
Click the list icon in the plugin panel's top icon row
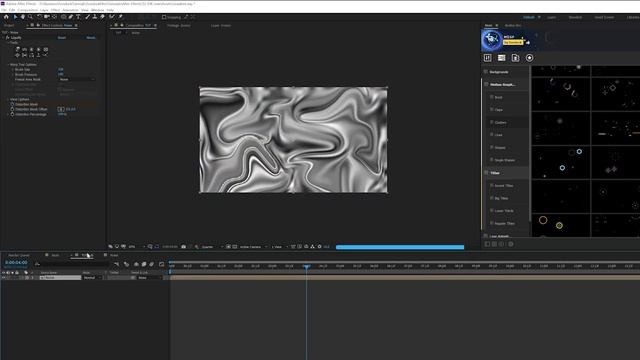[x=502, y=58]
